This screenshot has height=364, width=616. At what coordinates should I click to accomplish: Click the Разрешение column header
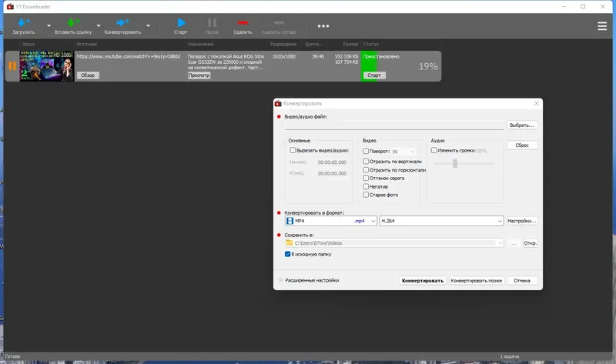[283, 44]
